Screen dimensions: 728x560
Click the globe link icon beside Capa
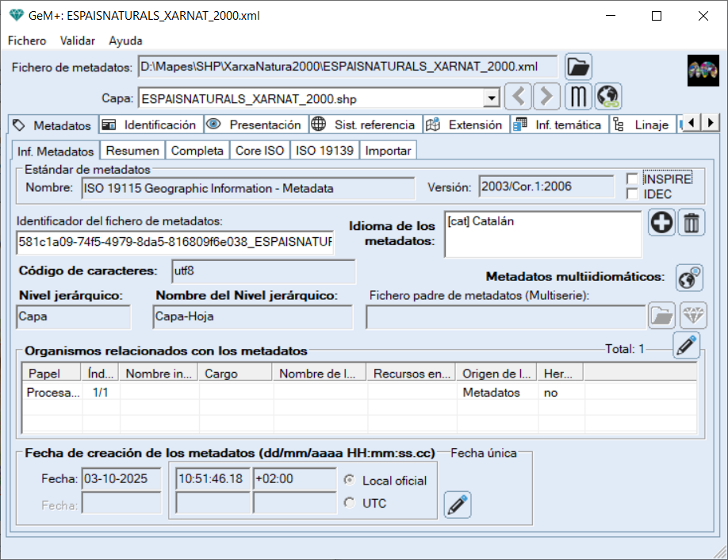click(608, 98)
